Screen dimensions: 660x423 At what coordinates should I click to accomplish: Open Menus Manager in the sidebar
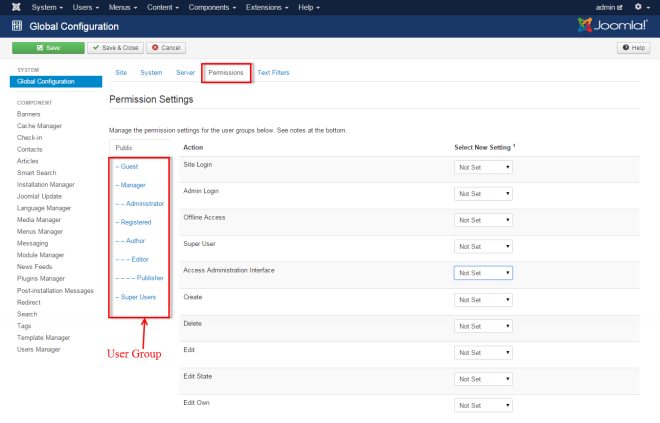[40, 231]
